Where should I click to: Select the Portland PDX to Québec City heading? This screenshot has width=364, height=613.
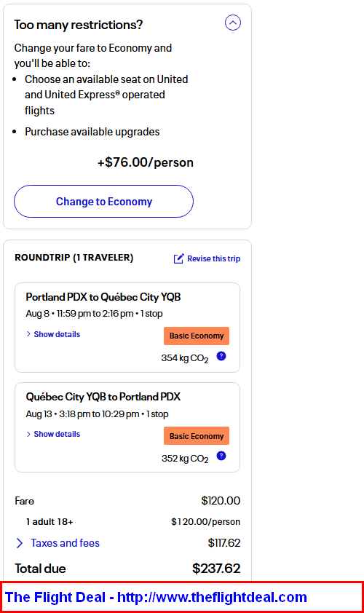click(x=103, y=297)
